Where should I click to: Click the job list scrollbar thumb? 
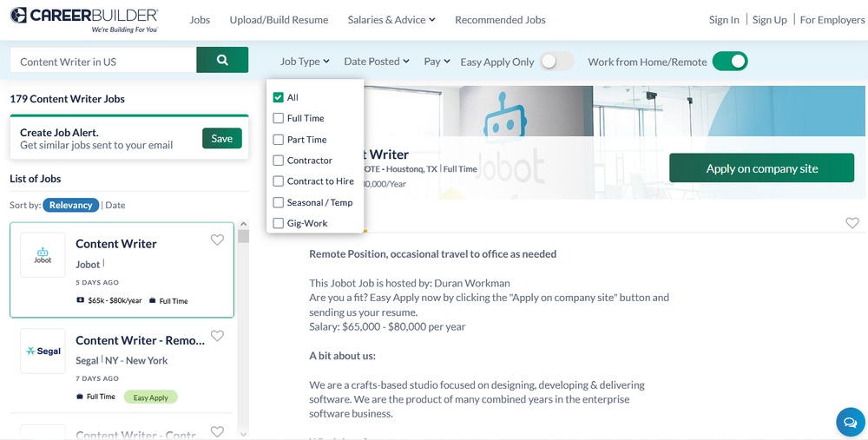(244, 236)
